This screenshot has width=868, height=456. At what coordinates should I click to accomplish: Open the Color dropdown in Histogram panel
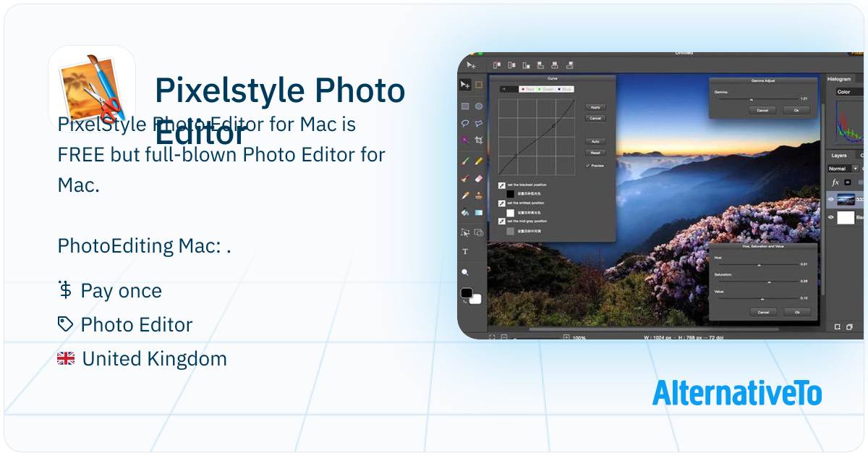(849, 92)
